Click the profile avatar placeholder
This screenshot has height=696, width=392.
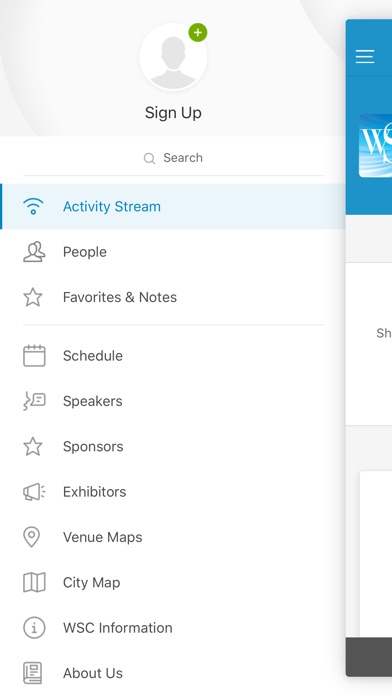click(173, 57)
